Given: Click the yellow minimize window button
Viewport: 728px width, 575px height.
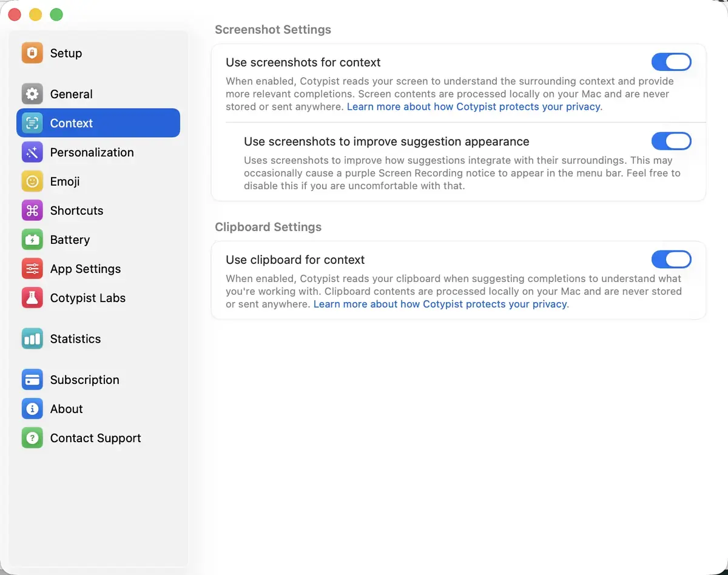Looking at the screenshot, I should click(36, 15).
